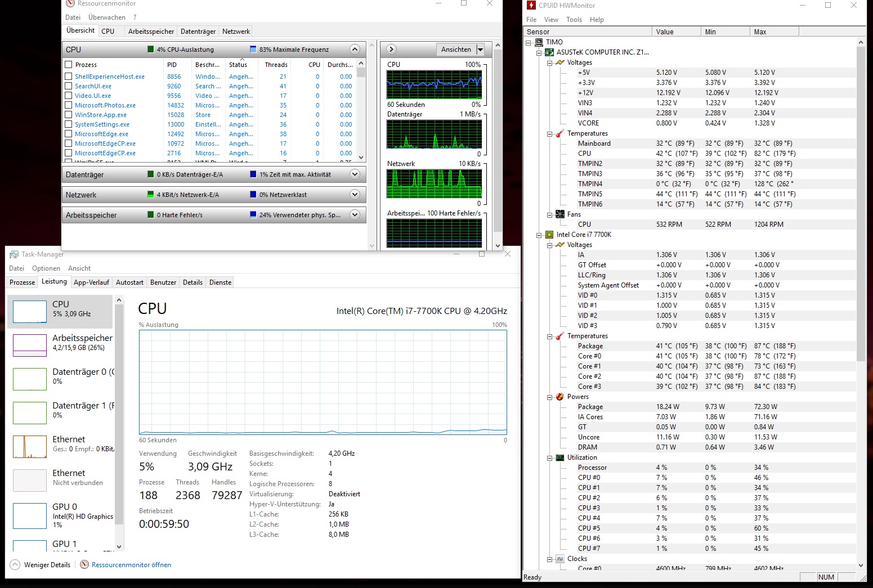The image size is (873, 588).
Task: Check the MicrosoftEdgeCP.exe PID 10972 checkbox
Action: (x=69, y=143)
